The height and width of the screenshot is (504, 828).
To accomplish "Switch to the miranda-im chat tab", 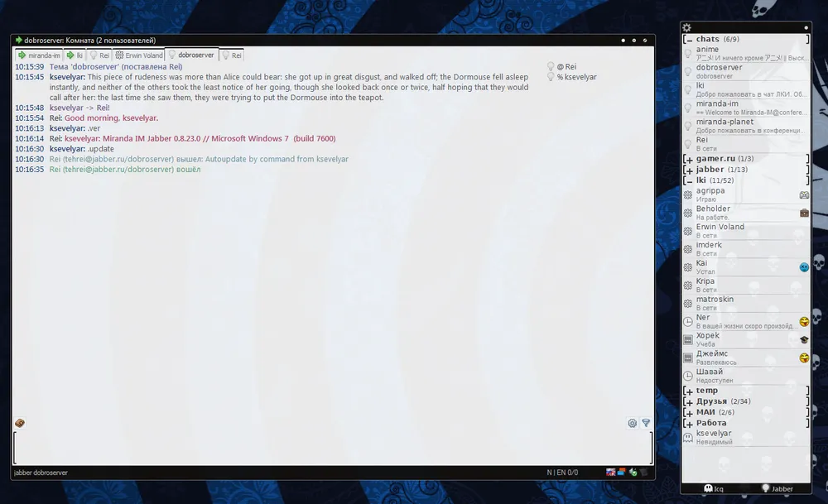I will (39, 55).
